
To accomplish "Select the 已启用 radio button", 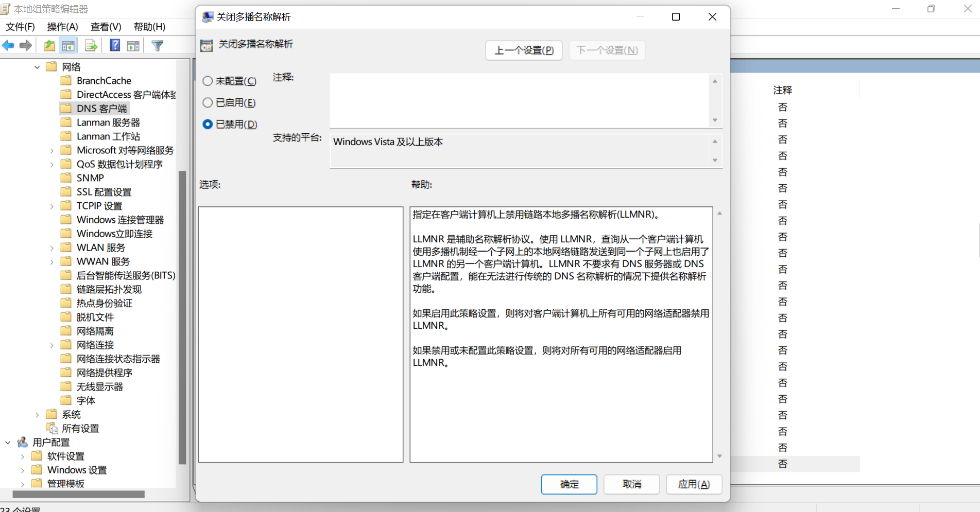I will point(208,102).
